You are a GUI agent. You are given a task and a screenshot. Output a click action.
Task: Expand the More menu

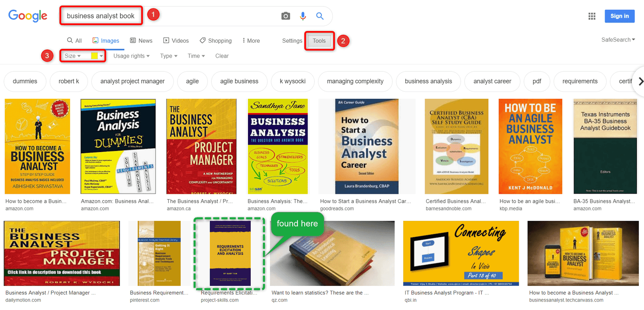251,41
